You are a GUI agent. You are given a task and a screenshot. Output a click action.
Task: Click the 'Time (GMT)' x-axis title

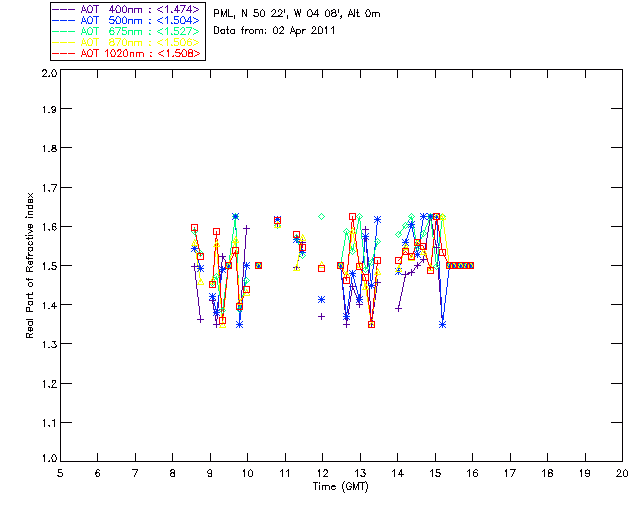[x=341, y=487]
